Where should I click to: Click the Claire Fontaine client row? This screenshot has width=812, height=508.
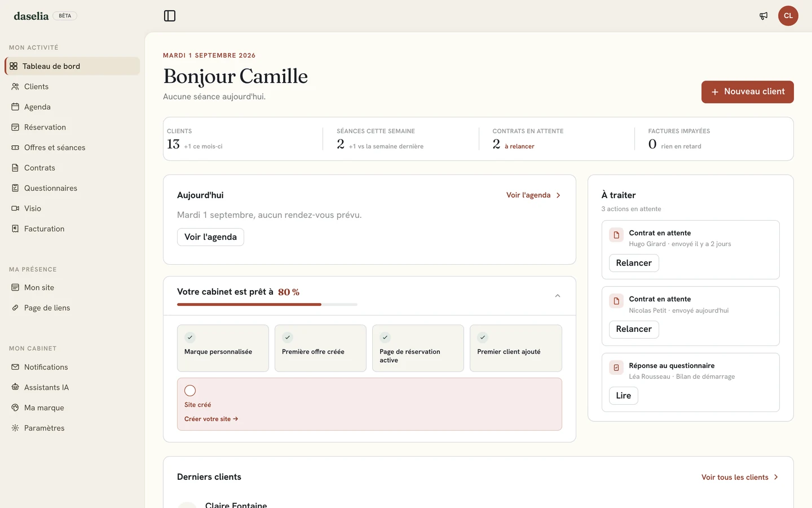478,504
